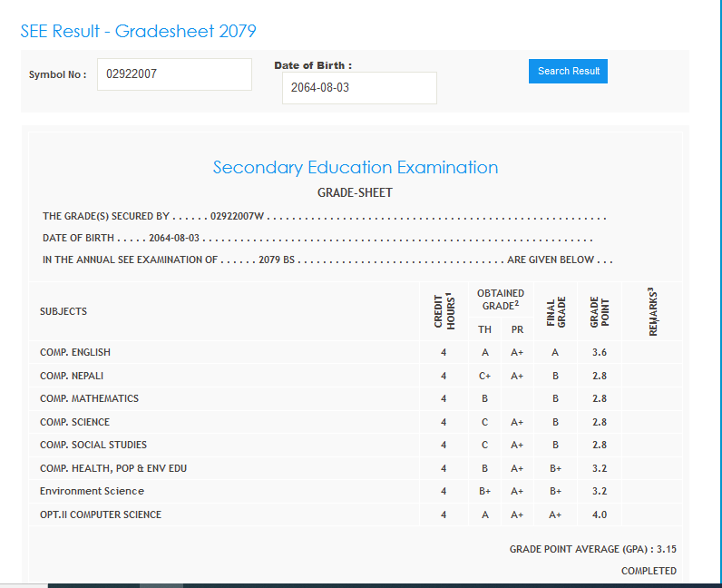Image resolution: width=722 pixels, height=588 pixels.
Task: Click the Grade Point Average 3.15 text
Action: pyautogui.click(x=592, y=549)
